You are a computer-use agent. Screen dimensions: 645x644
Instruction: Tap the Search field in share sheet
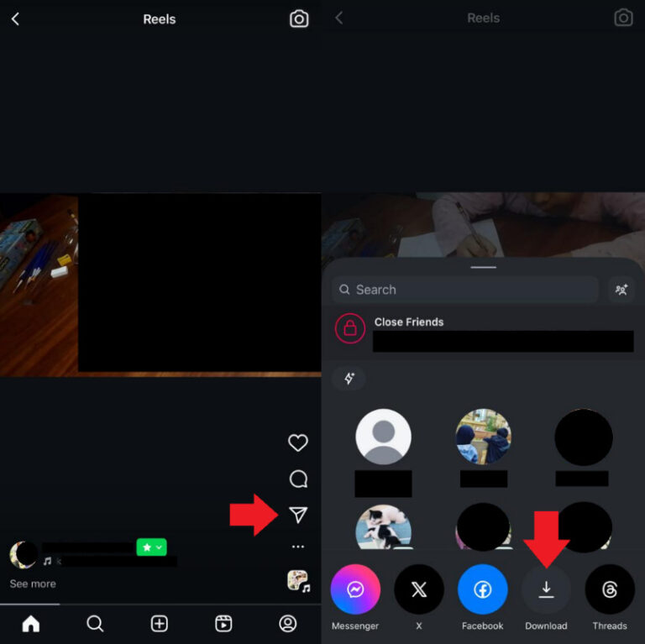[x=464, y=290]
